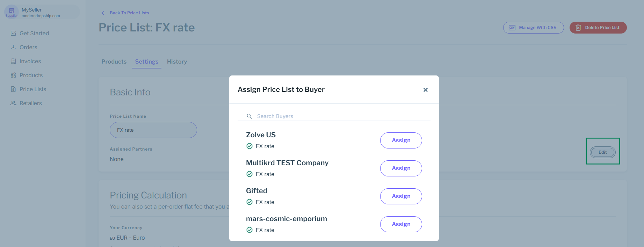Assign price list to Multikrd TEST Company
Viewport: 644px width, 247px height.
[x=401, y=168]
